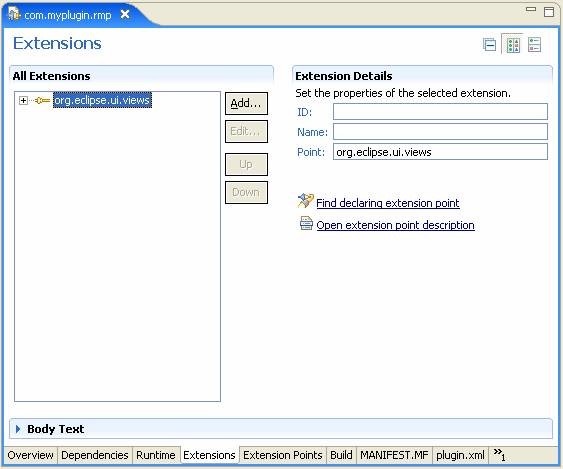Click the plugin file icon on editor tab
Viewport: 563px width, 469px height.
coord(14,14)
